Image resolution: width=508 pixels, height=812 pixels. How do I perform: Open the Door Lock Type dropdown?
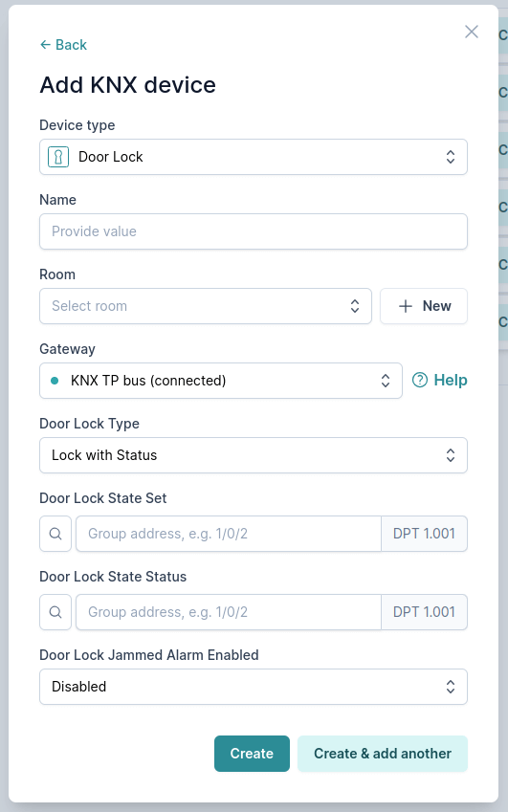click(x=254, y=455)
